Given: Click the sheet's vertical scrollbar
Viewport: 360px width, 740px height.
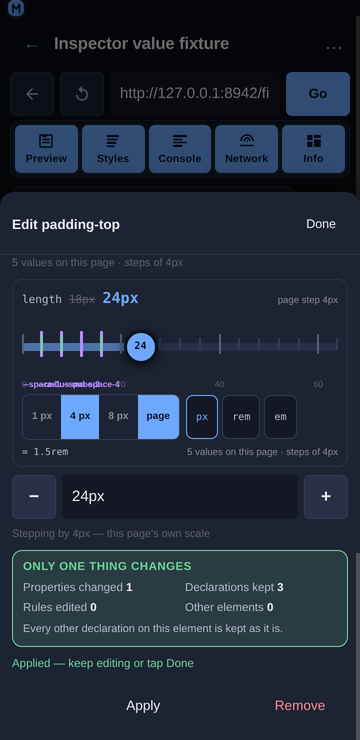Looking at the screenshot, I should pyautogui.click(x=358, y=647).
